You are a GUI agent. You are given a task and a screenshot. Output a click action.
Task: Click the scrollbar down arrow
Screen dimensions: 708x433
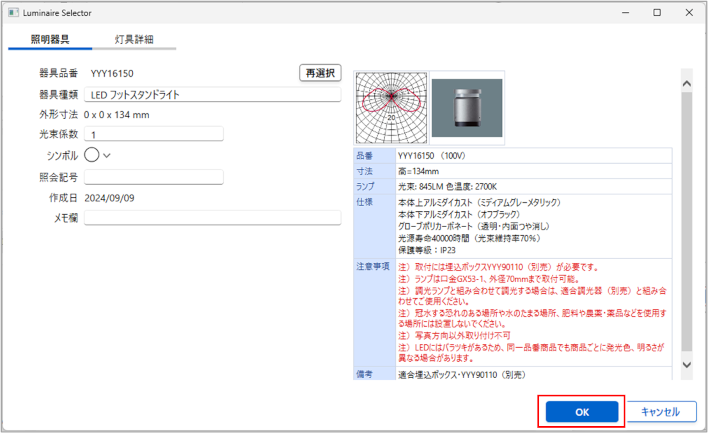point(686,369)
